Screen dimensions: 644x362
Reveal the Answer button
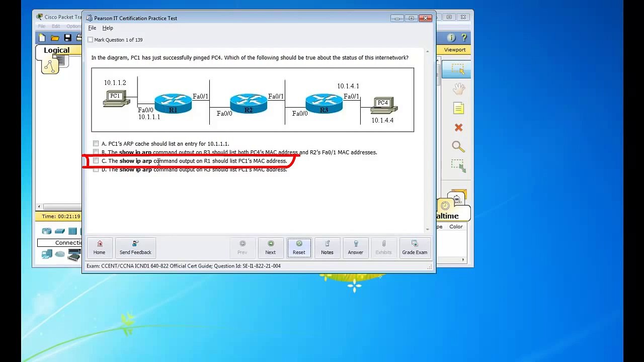(x=356, y=247)
